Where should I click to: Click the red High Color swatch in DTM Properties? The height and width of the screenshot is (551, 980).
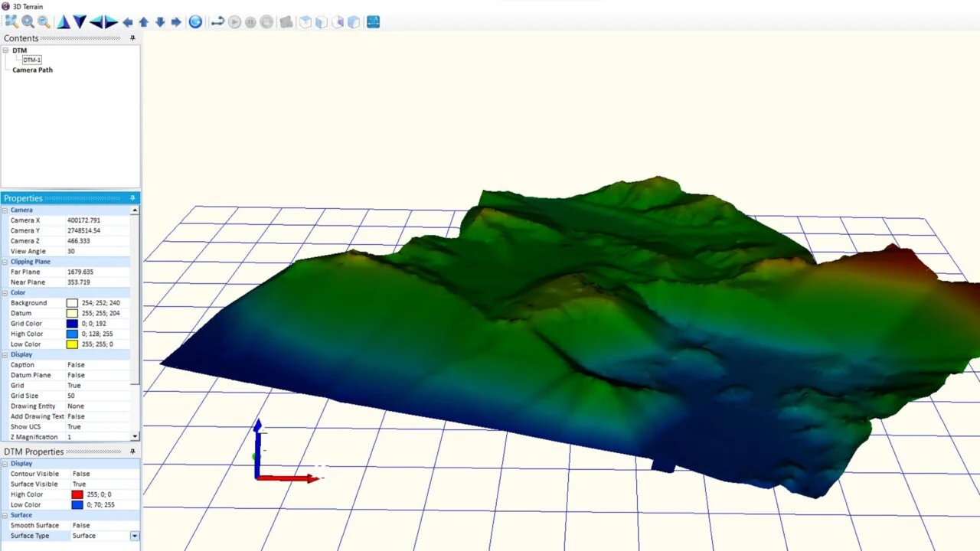(x=77, y=494)
